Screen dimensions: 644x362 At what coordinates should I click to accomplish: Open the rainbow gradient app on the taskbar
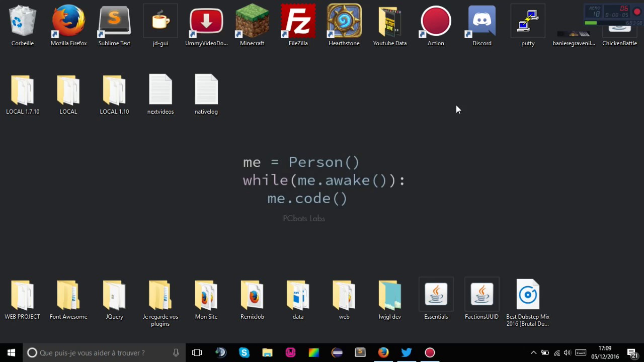(x=313, y=352)
